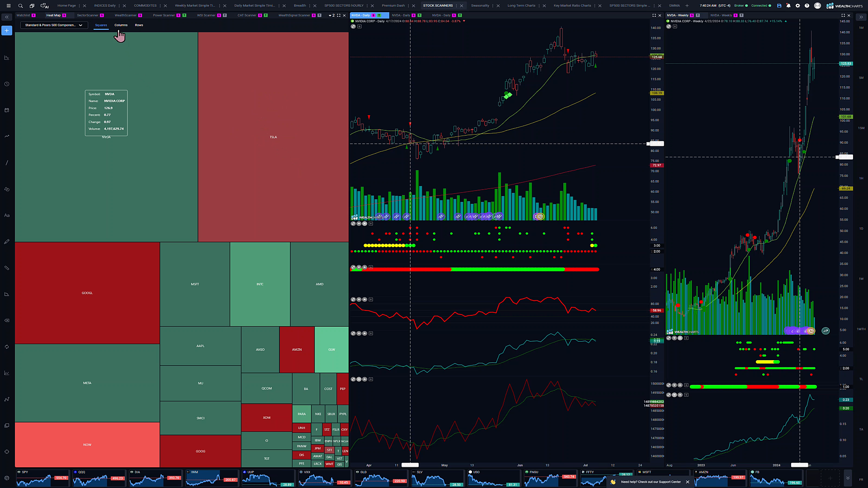Open Standard & Poors 500 Components dropdown
Viewport: 868px width, 488px height.
coord(54,25)
